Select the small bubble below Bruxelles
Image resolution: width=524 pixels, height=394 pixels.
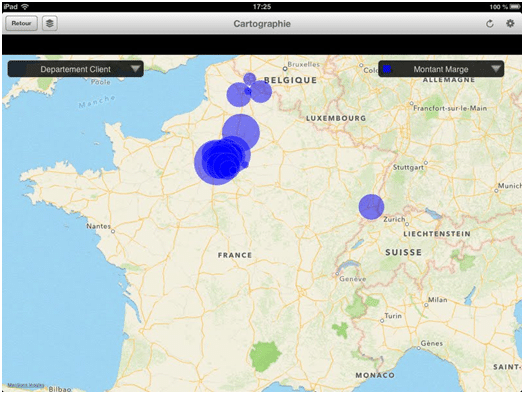(x=250, y=79)
